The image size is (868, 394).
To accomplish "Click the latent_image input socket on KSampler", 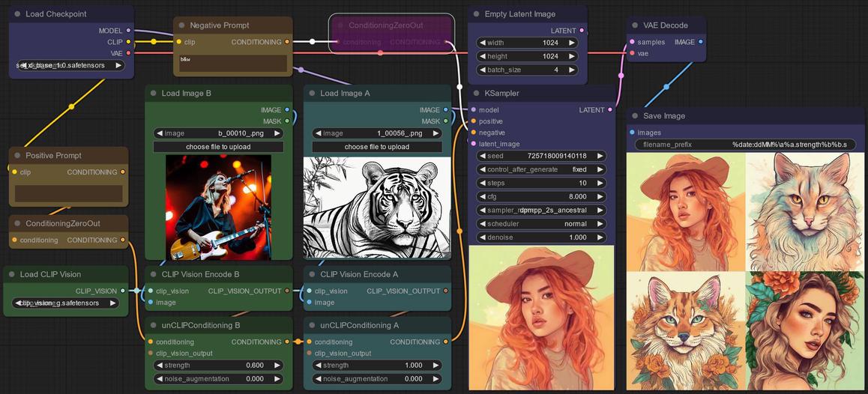I will click(473, 144).
